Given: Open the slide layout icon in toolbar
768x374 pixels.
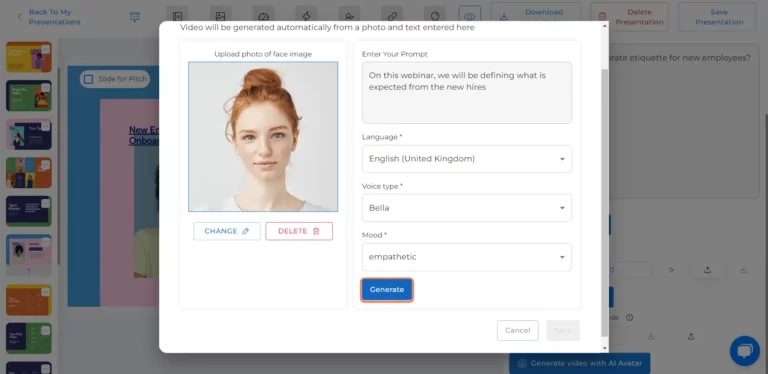Looking at the screenshot, I should [177, 16].
